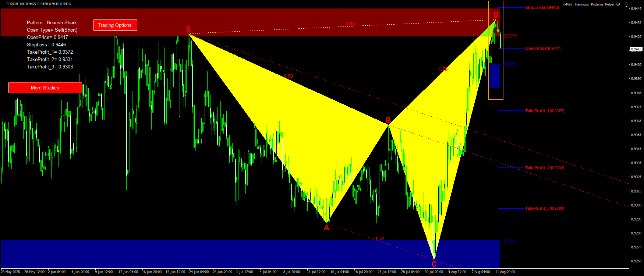
Task: Click the Trading Options button
Action: point(115,25)
